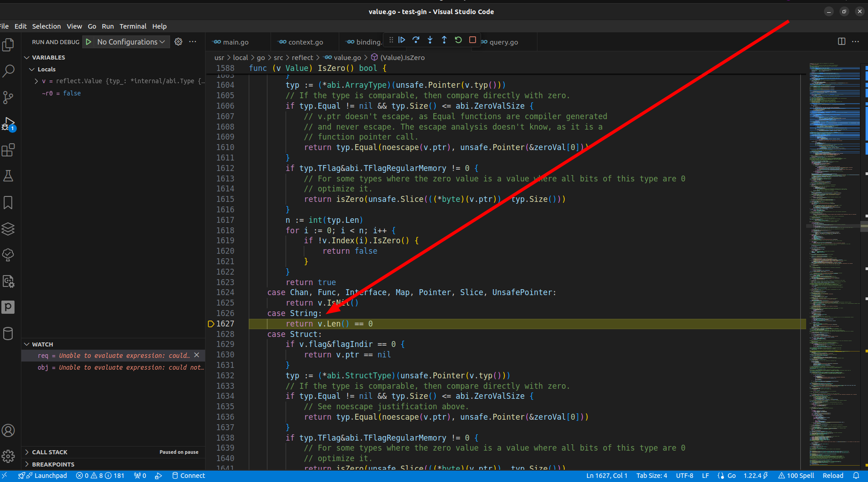Click the current-line arrow at line 1627
This screenshot has width=868, height=482.
[x=211, y=324]
